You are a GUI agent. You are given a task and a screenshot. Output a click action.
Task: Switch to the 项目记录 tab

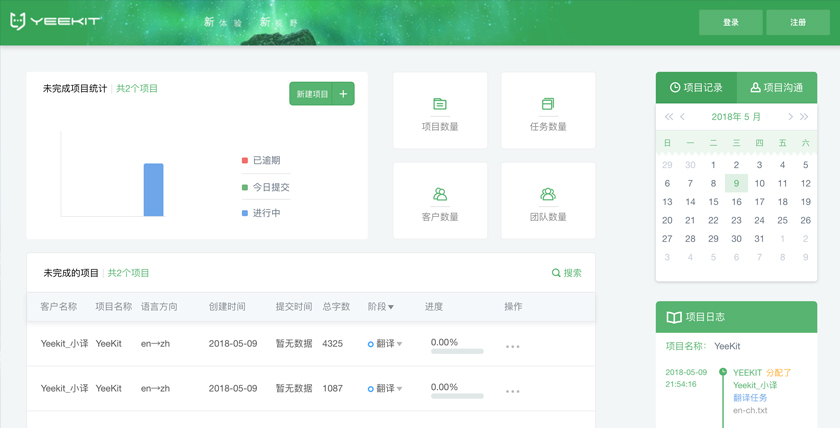[696, 88]
